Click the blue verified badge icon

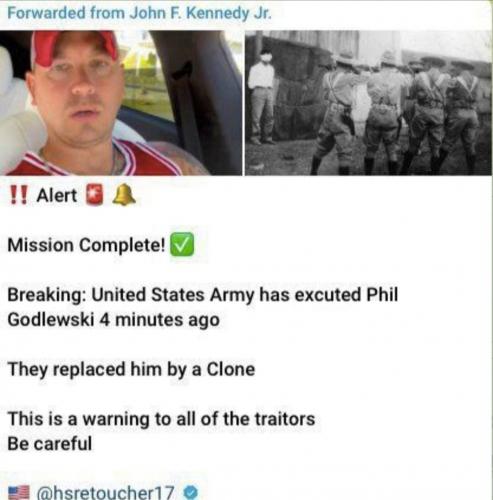pyautogui.click(x=191, y=493)
